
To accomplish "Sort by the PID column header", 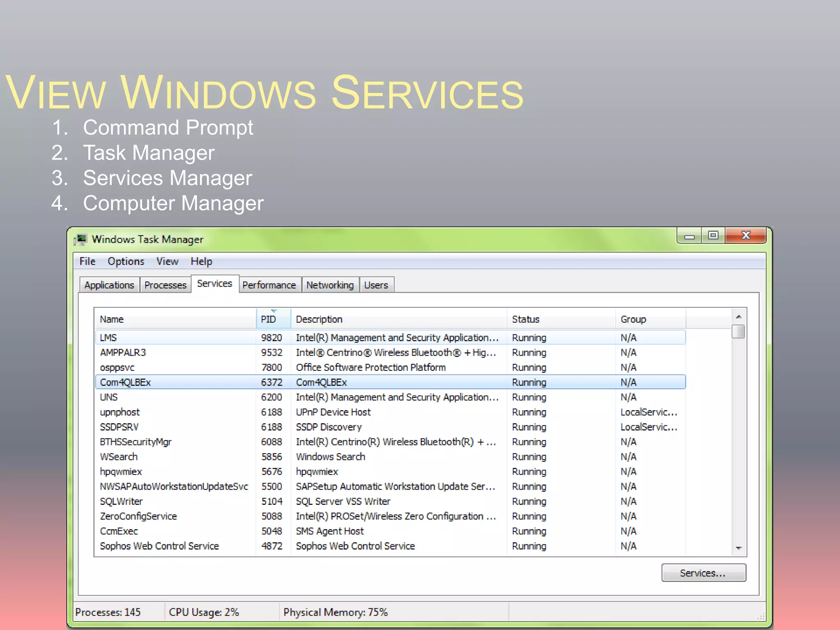I will point(274,319).
